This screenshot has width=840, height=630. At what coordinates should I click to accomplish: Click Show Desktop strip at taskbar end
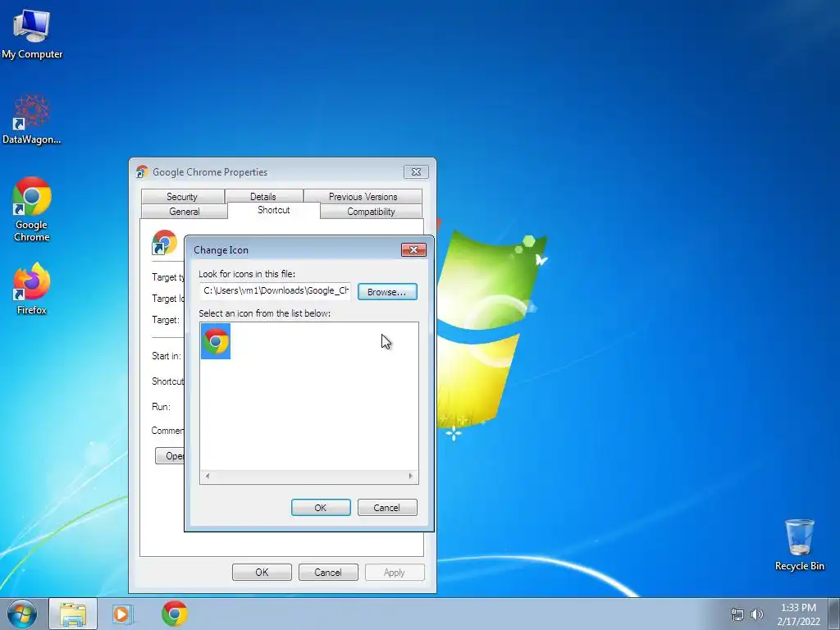coord(834,614)
